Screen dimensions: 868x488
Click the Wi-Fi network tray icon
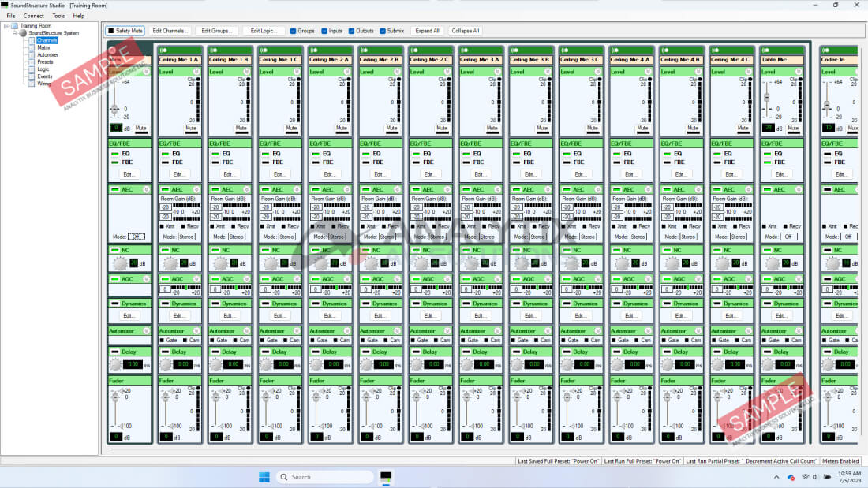pyautogui.click(x=806, y=477)
